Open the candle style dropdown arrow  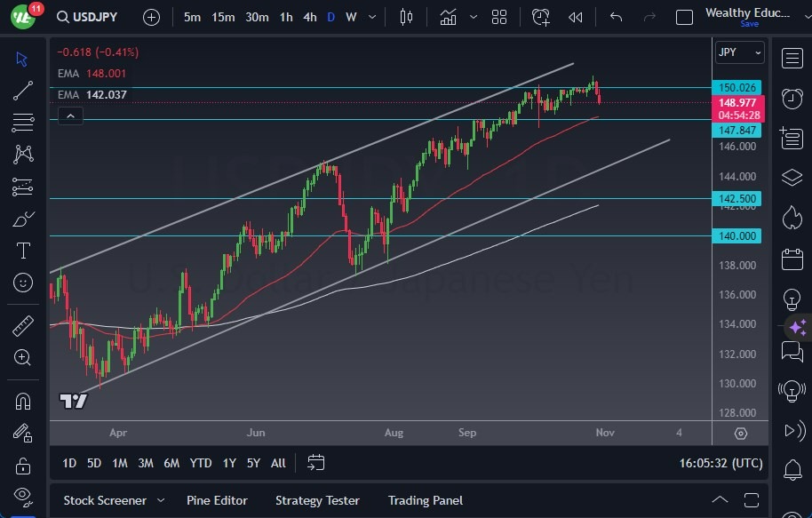[473, 16]
